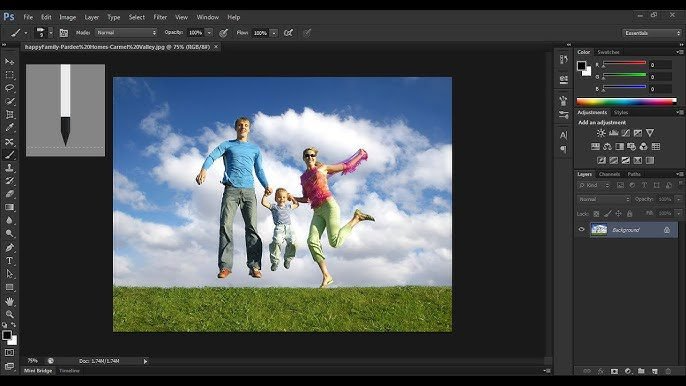686x386 pixels.
Task: Filter layers for type layers
Action: point(644,186)
